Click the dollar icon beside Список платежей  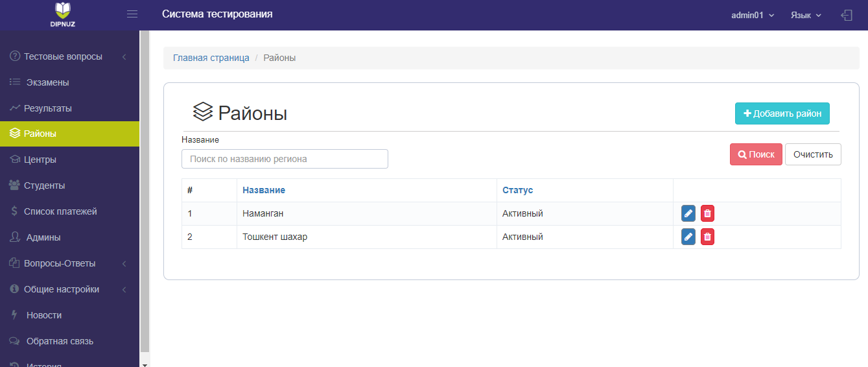14,211
